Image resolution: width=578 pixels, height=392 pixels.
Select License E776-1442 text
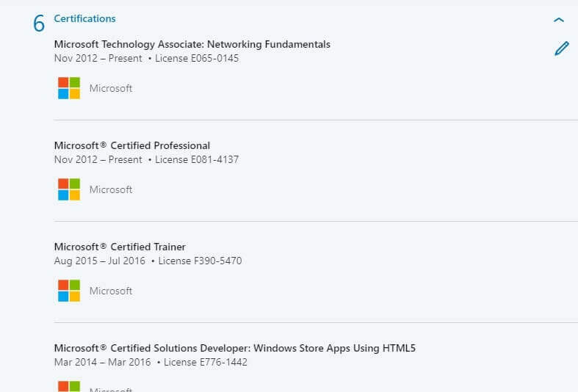point(206,362)
